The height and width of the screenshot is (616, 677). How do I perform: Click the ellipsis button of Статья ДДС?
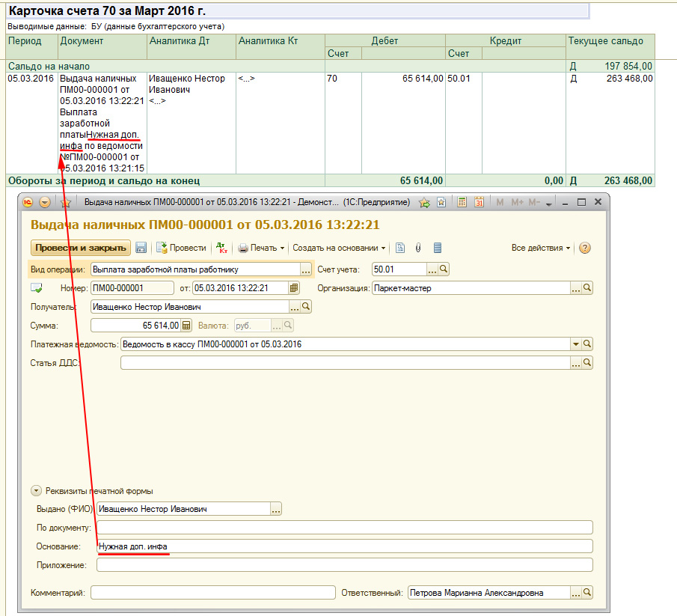(576, 363)
